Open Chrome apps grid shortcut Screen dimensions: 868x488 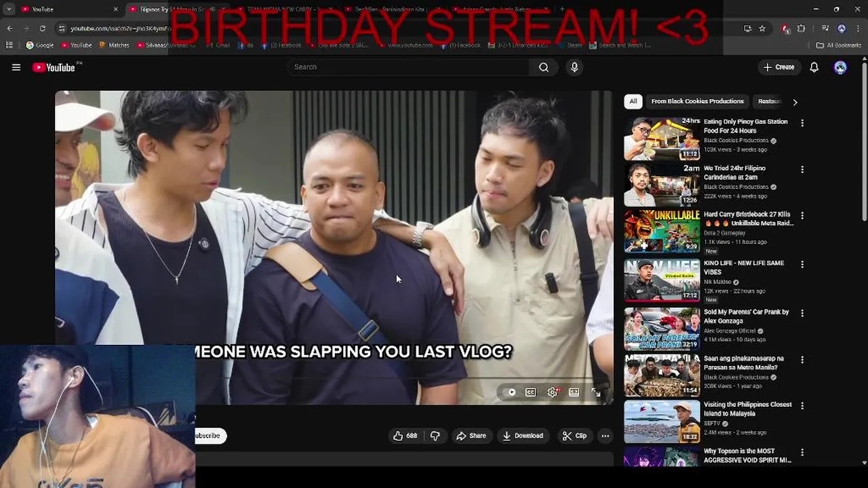(x=9, y=45)
